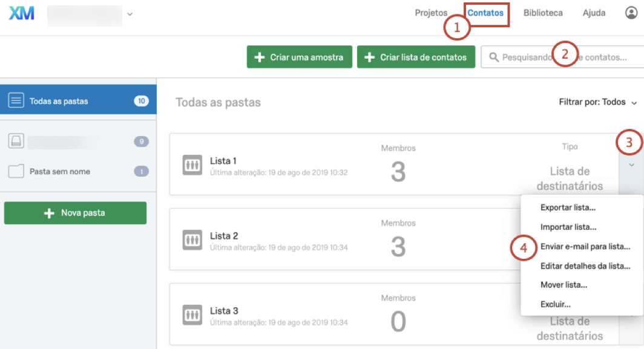Focus the contacts search field

pos(563,57)
